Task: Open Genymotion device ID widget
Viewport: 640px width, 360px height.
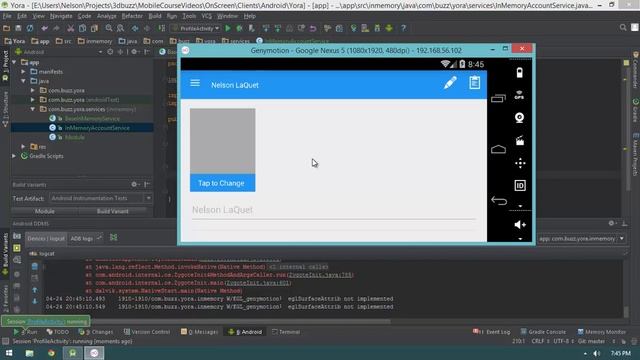Action: click(520, 186)
